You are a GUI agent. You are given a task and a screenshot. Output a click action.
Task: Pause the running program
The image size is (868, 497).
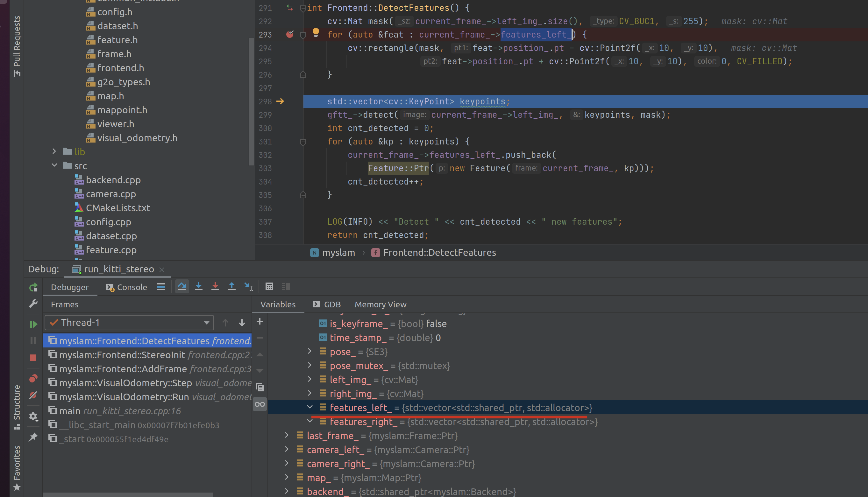pos(33,340)
